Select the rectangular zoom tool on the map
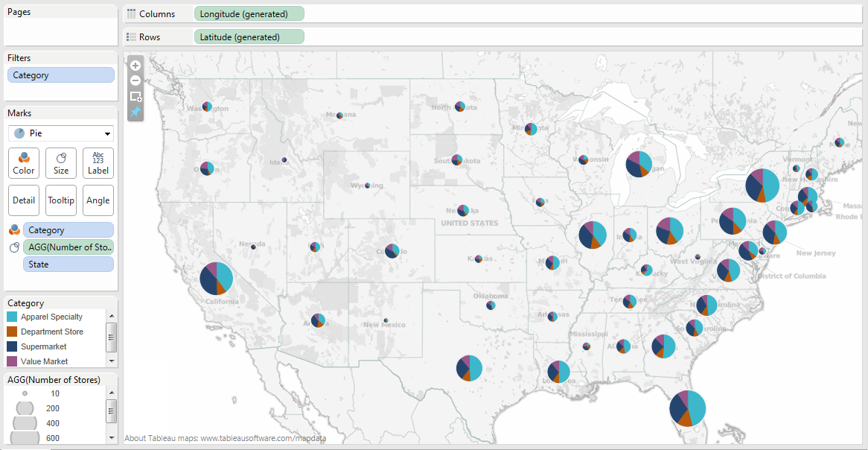The width and height of the screenshot is (868, 450). click(135, 96)
